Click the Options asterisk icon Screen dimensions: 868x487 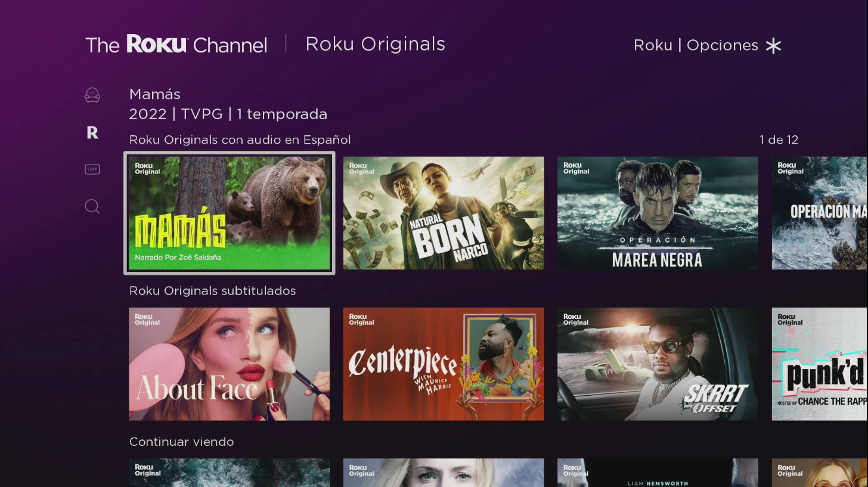(773, 46)
